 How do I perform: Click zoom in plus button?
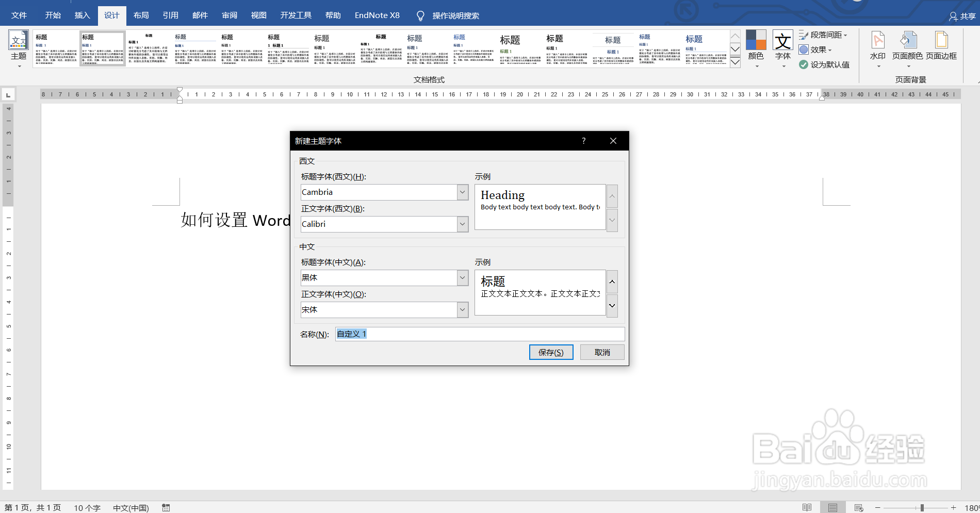954,508
